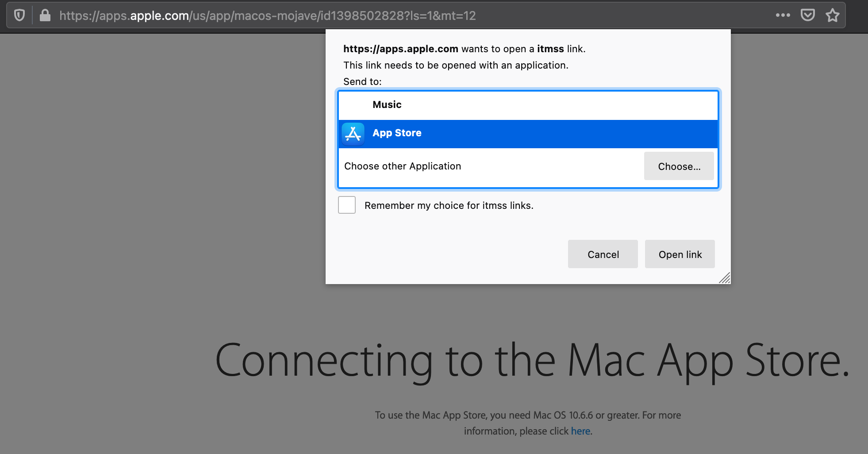Viewport: 868px width, 454px height.
Task: Cancel the open link dialog
Action: [x=603, y=254]
